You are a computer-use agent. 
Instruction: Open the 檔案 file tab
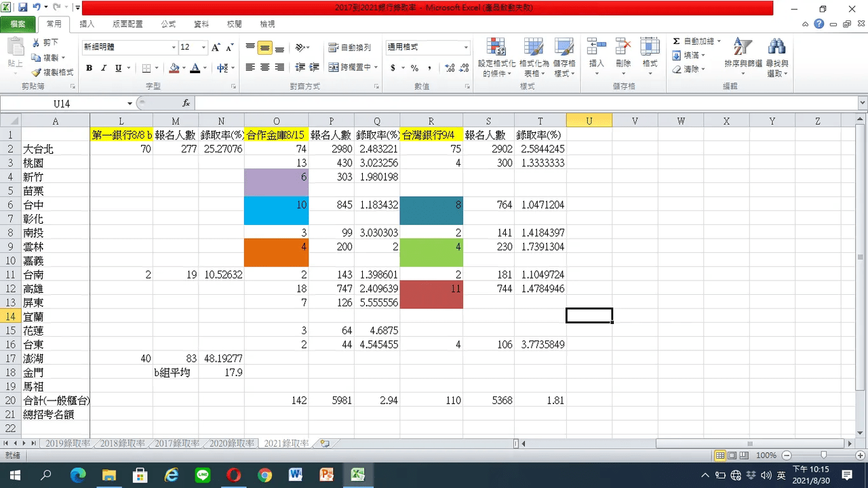18,24
